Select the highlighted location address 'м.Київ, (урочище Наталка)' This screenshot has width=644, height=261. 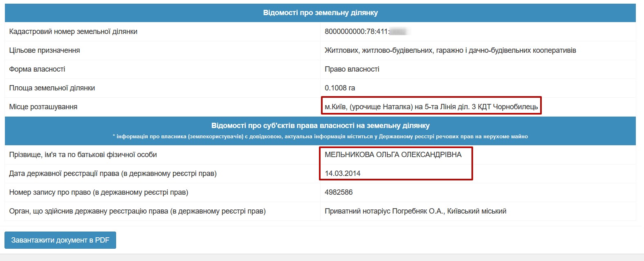431,107
